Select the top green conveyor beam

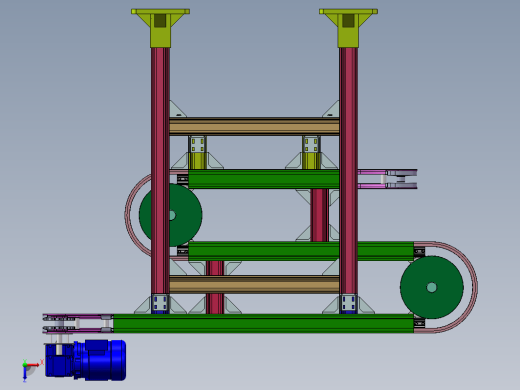pos(264,179)
